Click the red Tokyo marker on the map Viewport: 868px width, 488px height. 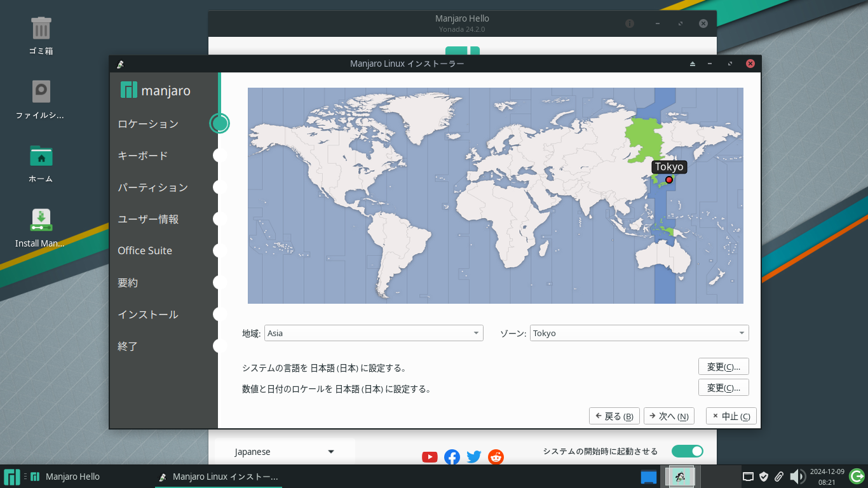[x=668, y=180]
